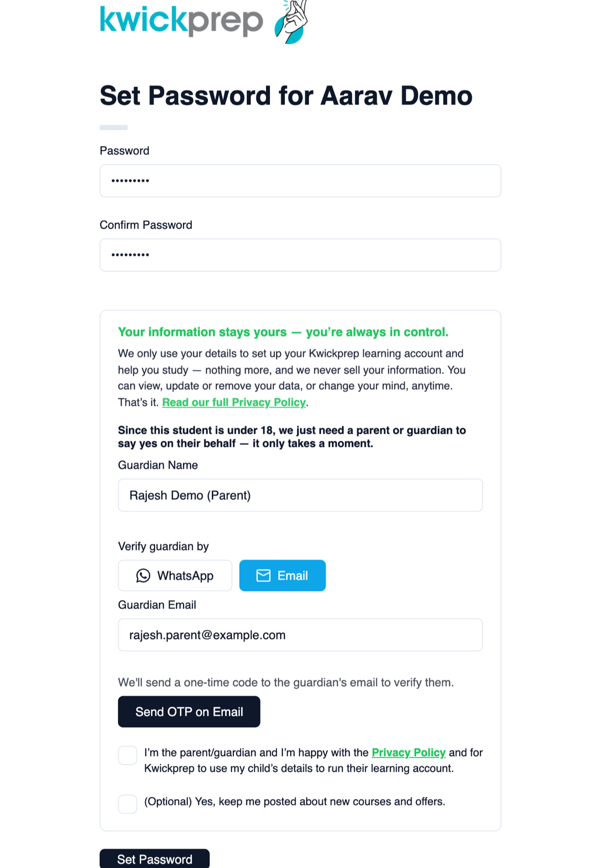Click the WhatsApp icon in verify options
This screenshot has width=601, height=868.
[x=143, y=575]
